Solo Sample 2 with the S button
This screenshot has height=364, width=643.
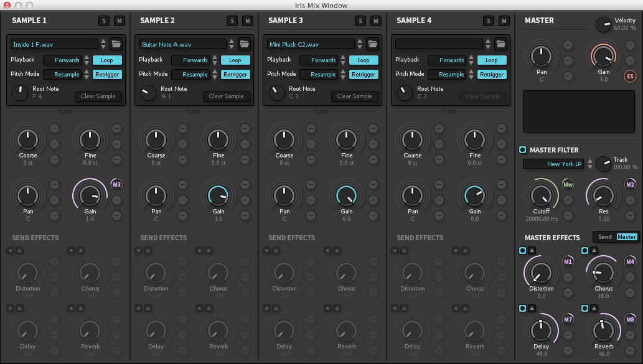(232, 21)
